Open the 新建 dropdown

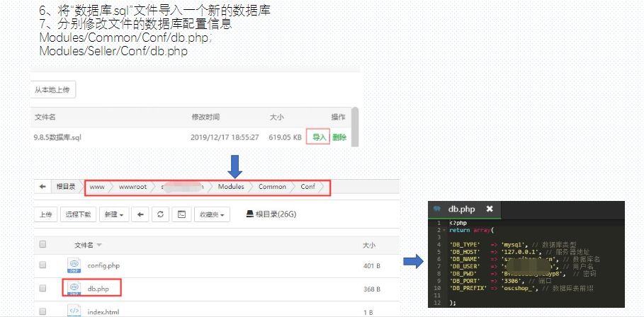click(114, 214)
